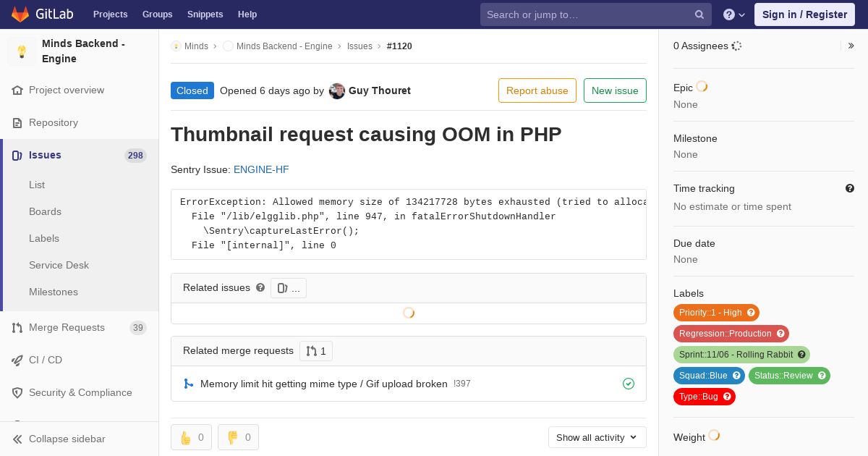This screenshot has width=868, height=456.
Task: Click the related merge requests count badge
Action: (316, 351)
